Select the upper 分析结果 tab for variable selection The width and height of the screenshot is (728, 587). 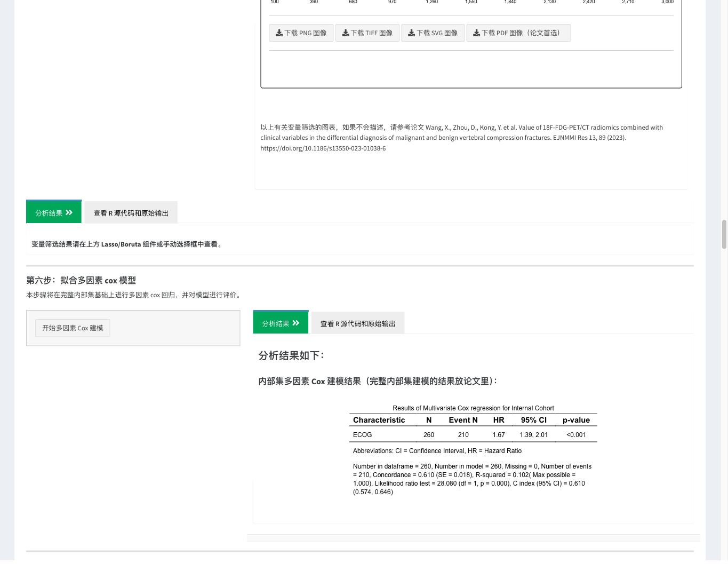point(54,212)
